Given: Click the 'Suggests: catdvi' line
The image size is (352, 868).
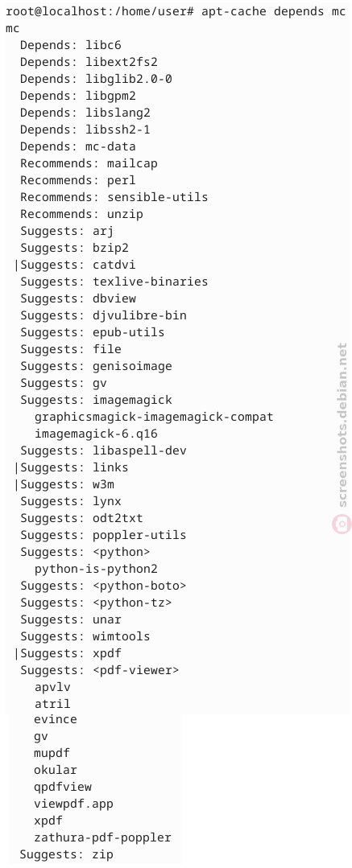Looking at the screenshot, I should [x=78, y=265].
